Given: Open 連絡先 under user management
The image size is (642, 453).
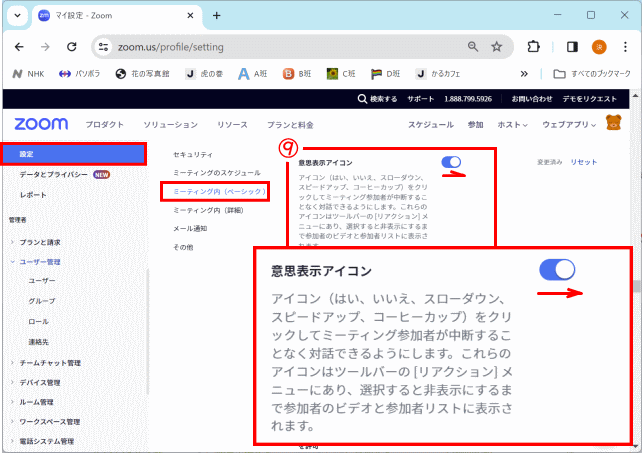Looking at the screenshot, I should tap(38, 342).
